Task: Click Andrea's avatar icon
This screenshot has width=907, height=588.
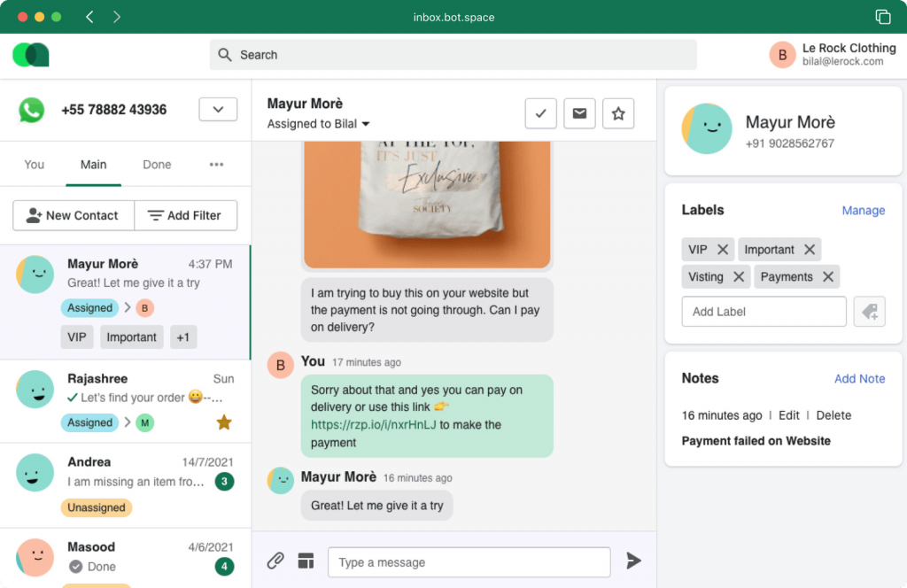Action: click(35, 472)
